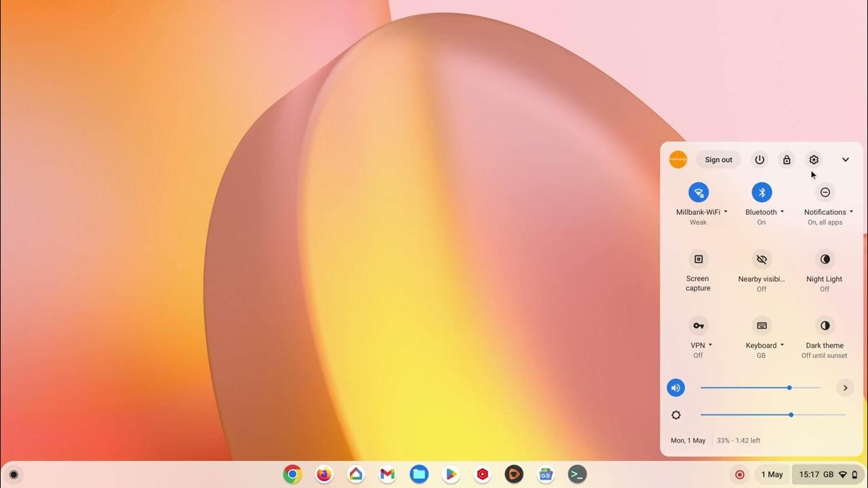The height and width of the screenshot is (488, 868).
Task: Launch the Terminal app
Action: [x=577, y=474]
